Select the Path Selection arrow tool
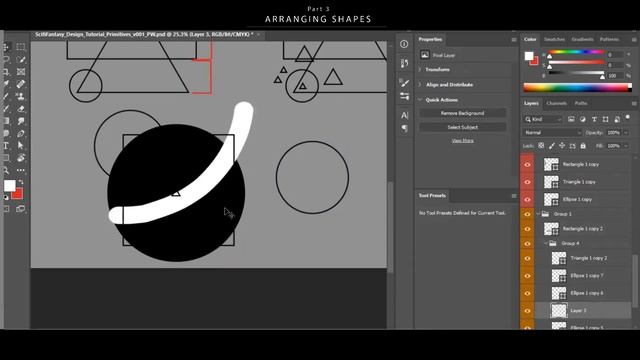Screen dimensions: 640x360 coord(20,146)
